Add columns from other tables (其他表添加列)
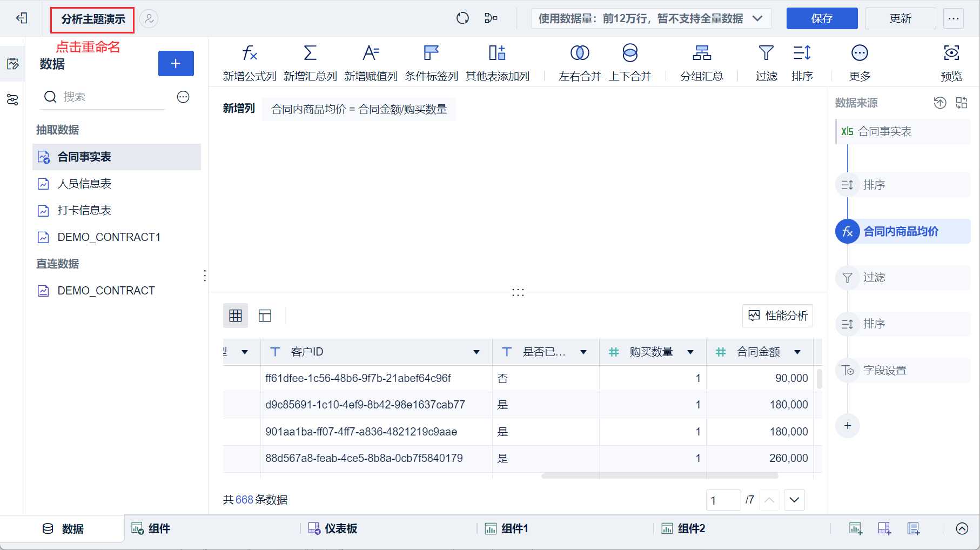 497,63
